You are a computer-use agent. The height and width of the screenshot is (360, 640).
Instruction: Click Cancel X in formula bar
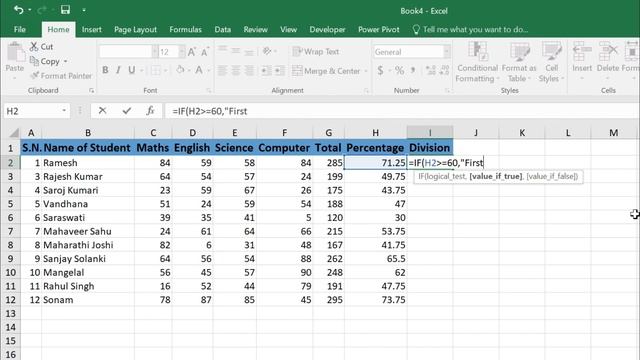(102, 111)
